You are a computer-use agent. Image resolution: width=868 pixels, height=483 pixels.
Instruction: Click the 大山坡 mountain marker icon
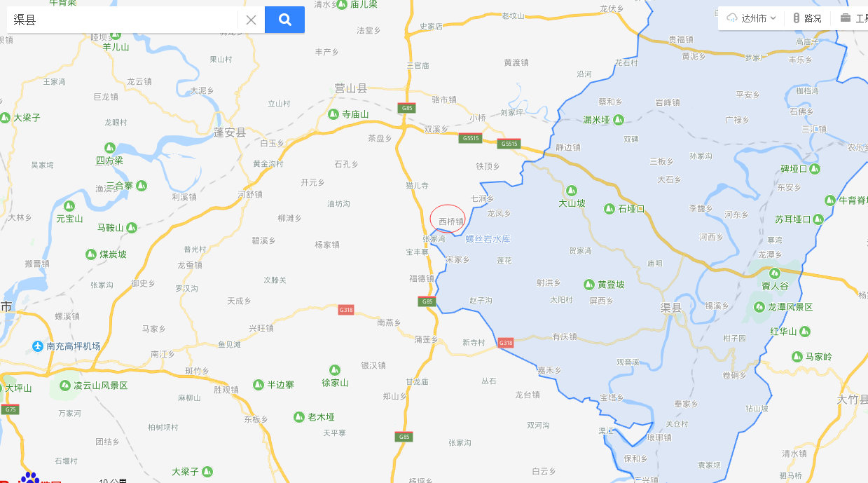click(x=571, y=191)
